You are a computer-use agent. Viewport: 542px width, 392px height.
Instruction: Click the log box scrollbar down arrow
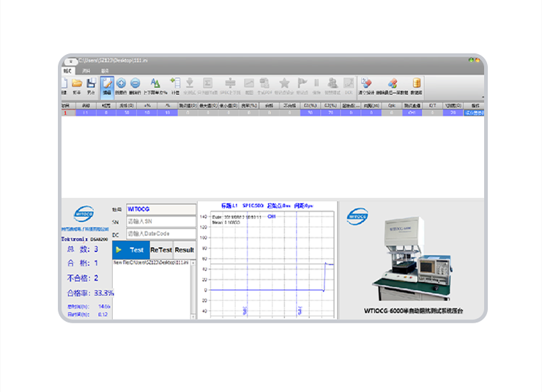tap(193, 317)
